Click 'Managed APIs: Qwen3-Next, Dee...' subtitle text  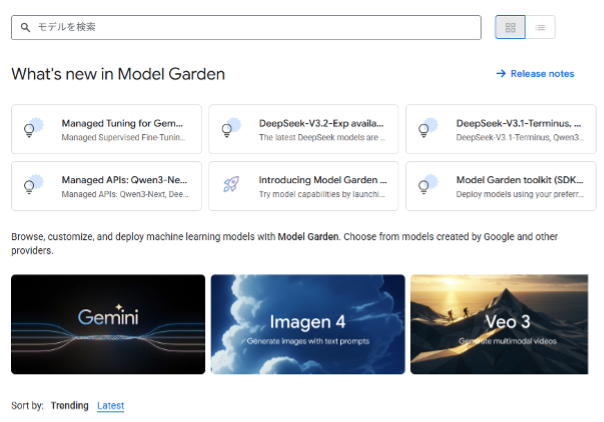tap(125, 194)
